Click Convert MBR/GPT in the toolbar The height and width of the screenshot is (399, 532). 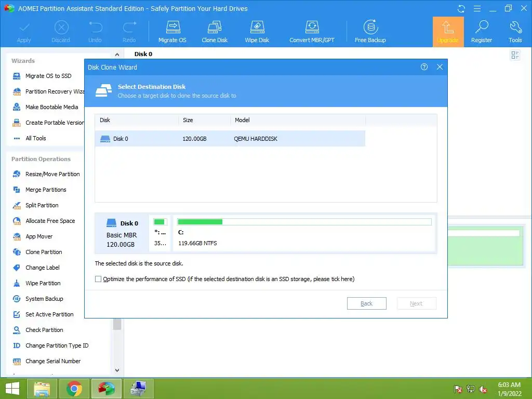click(x=312, y=32)
